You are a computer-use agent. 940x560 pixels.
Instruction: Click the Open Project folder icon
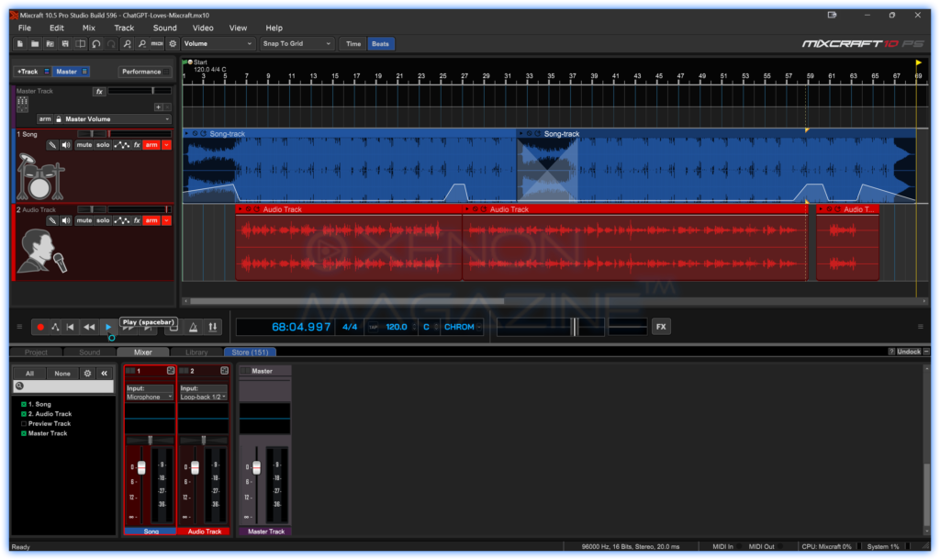(x=35, y=44)
